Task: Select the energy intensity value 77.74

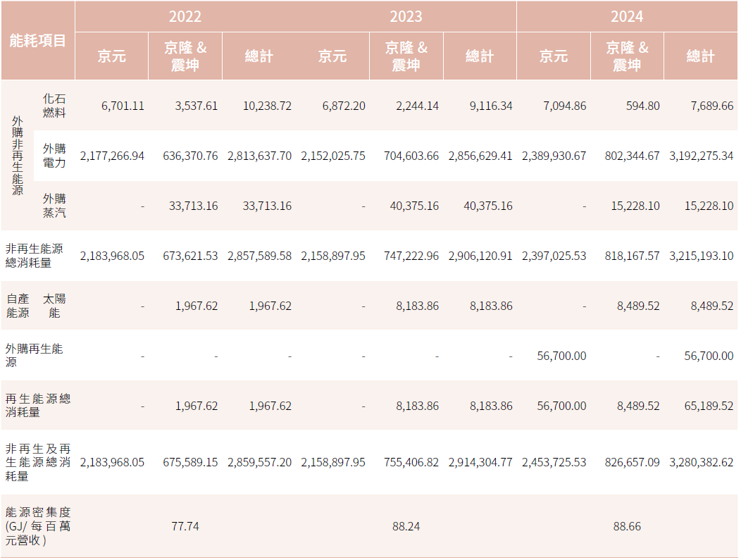Action: 185,526
